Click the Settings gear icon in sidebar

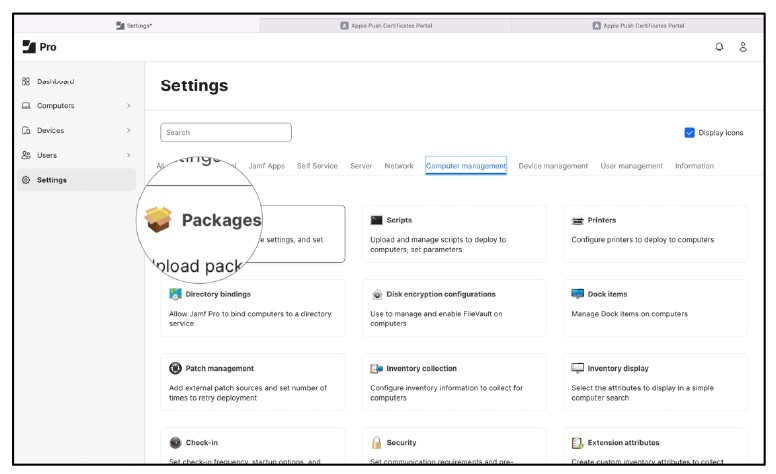pyautogui.click(x=26, y=180)
